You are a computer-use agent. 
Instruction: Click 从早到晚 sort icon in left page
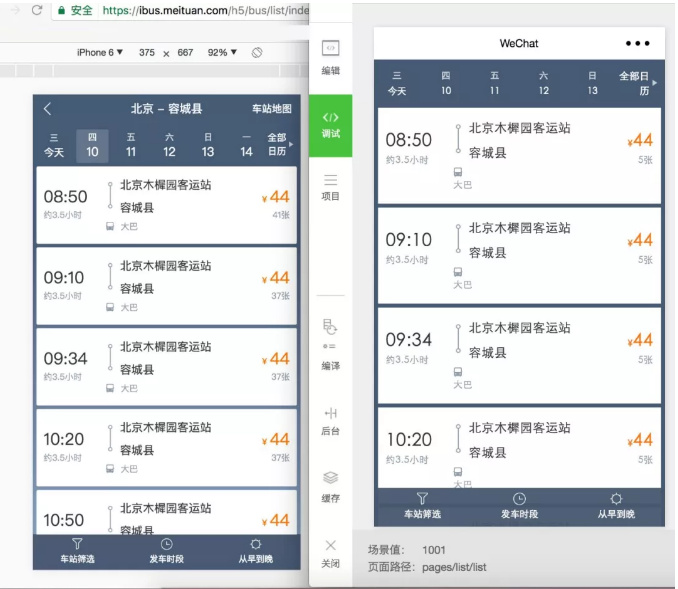pyautogui.click(x=256, y=544)
